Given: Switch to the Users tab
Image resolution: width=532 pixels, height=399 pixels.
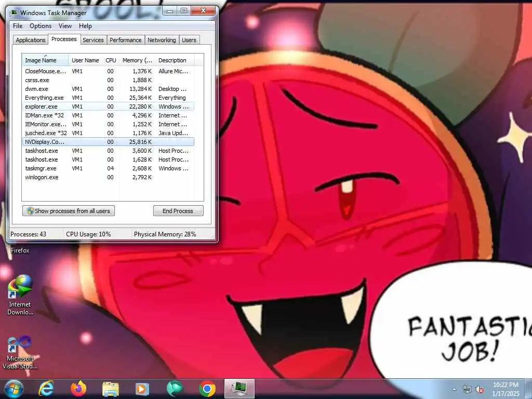Looking at the screenshot, I should (189, 39).
